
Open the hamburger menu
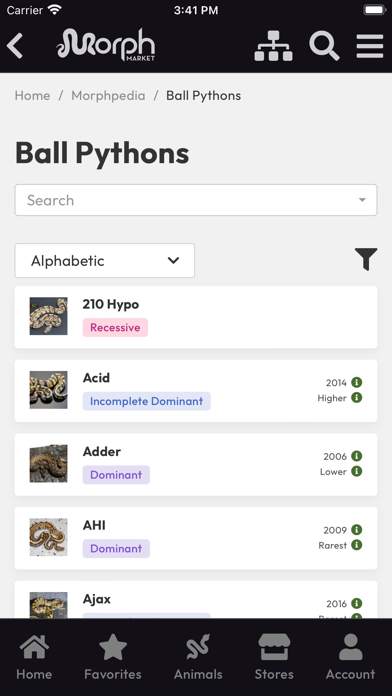pos(370,46)
